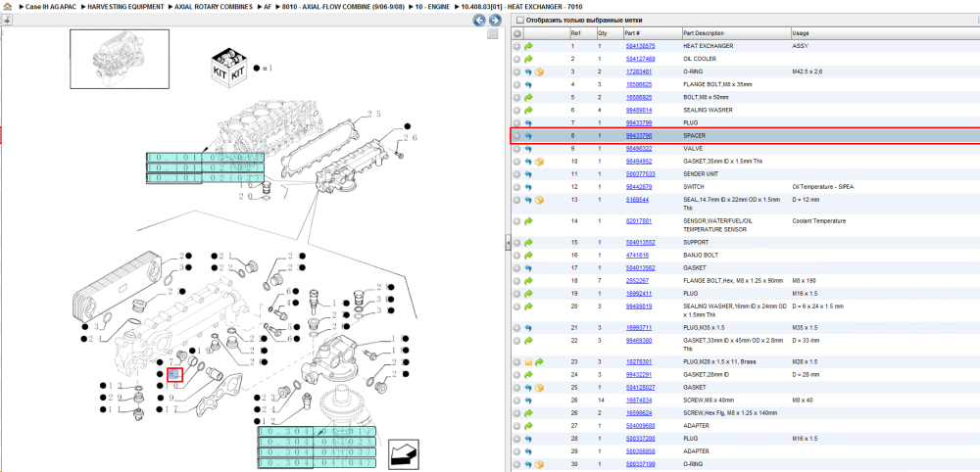Open part number 504127469 link

point(641,59)
